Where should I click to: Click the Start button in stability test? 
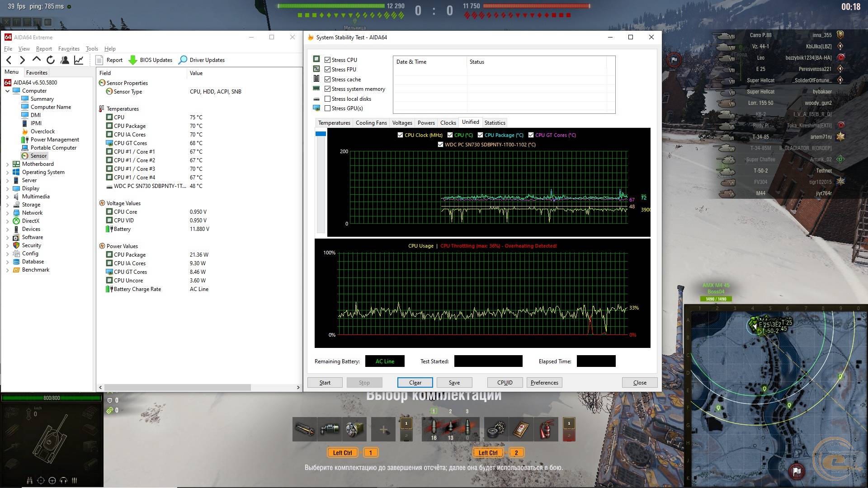point(325,383)
